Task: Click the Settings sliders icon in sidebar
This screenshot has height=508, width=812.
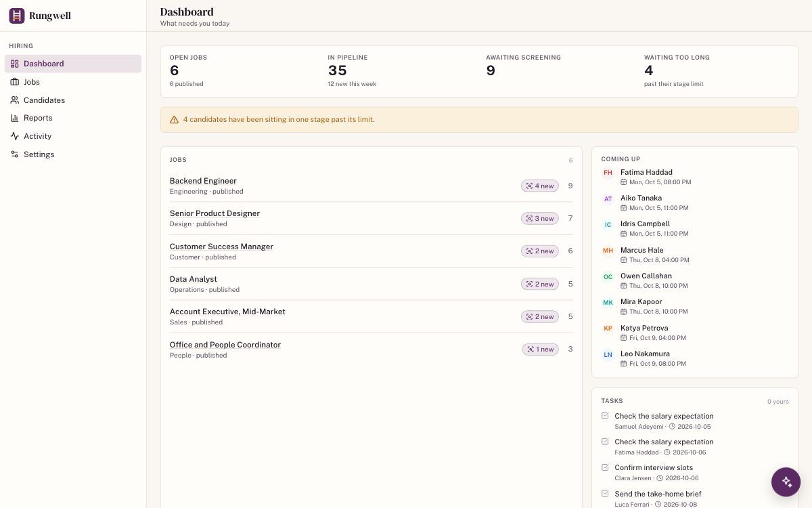Action: coord(15,154)
